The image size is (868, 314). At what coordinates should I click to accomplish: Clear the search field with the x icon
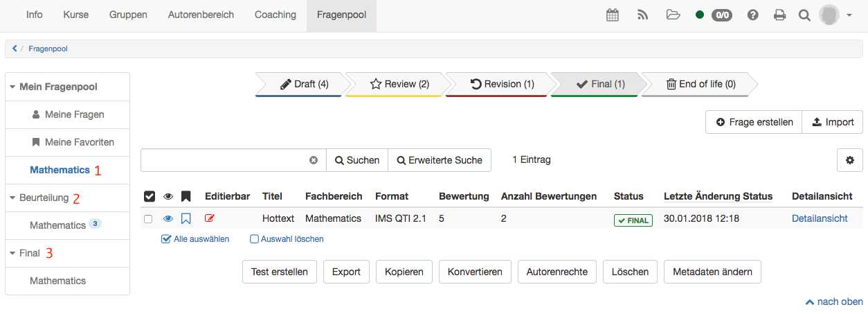click(x=314, y=160)
